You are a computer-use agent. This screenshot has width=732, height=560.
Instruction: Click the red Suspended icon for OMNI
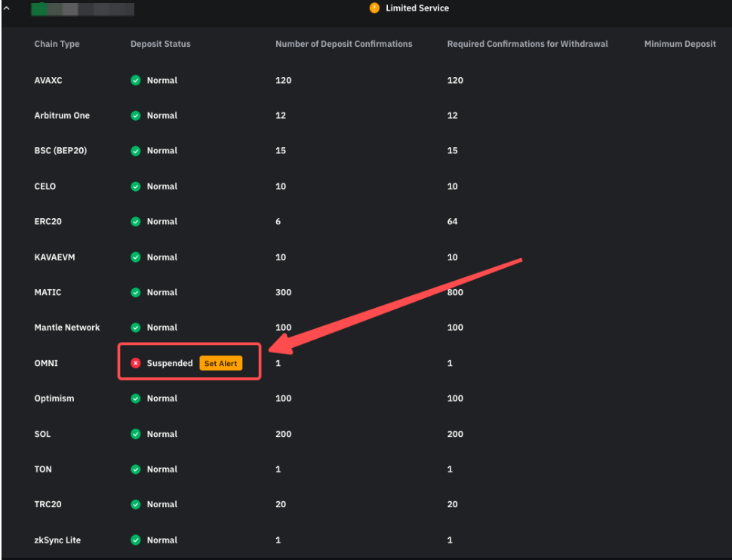click(136, 363)
